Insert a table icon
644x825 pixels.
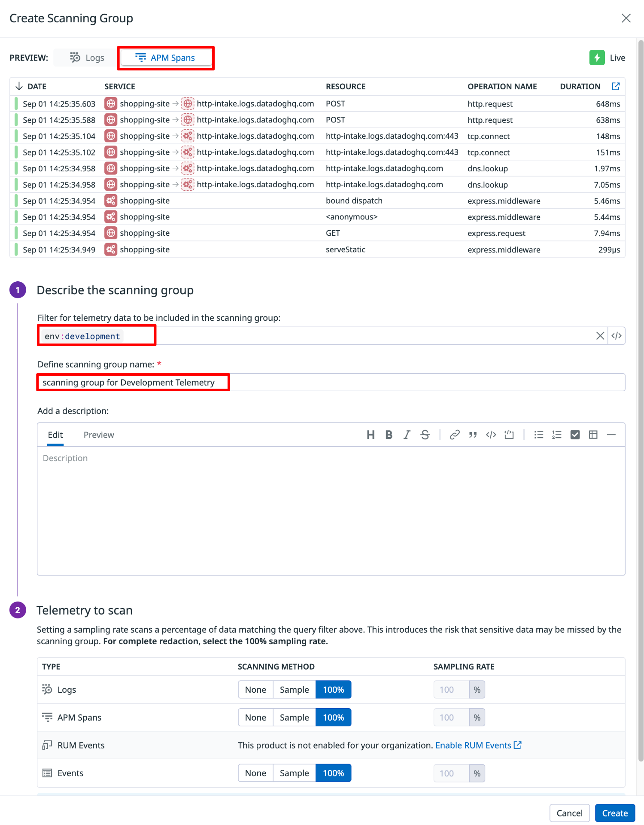[x=593, y=435]
